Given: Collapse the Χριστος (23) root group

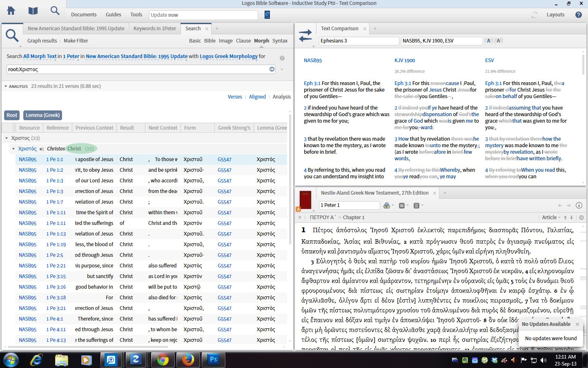Looking at the screenshot, I should click(7, 138).
